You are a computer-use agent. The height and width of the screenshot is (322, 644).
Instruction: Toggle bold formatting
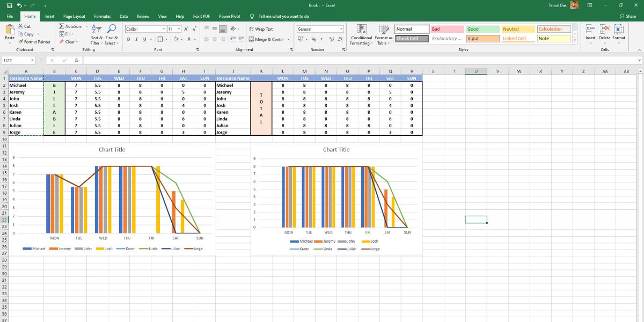point(128,39)
